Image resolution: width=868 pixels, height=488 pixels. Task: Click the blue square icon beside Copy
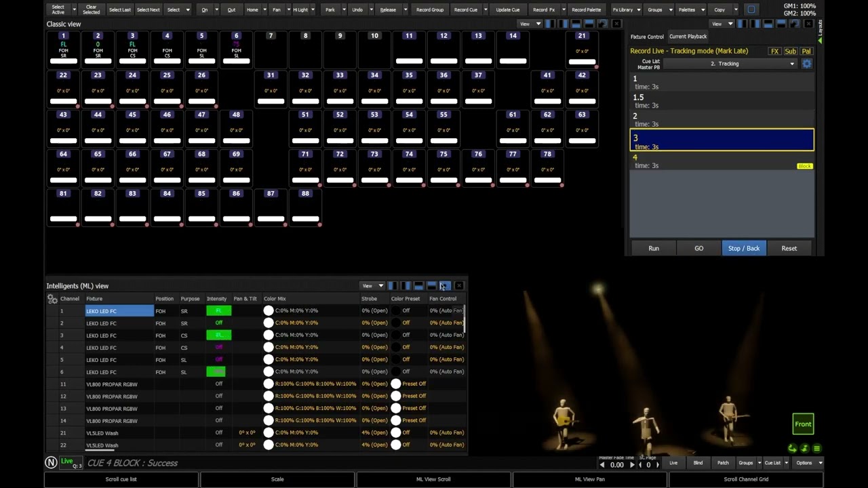point(751,9)
